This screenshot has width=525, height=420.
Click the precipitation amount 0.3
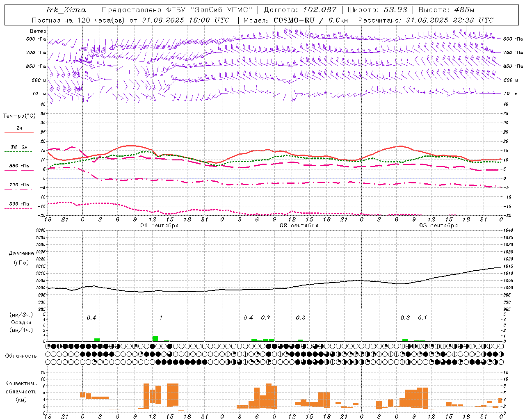pyautogui.click(x=405, y=317)
